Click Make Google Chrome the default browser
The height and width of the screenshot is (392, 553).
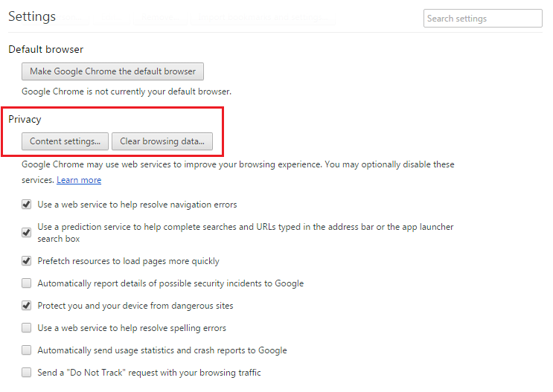(112, 71)
